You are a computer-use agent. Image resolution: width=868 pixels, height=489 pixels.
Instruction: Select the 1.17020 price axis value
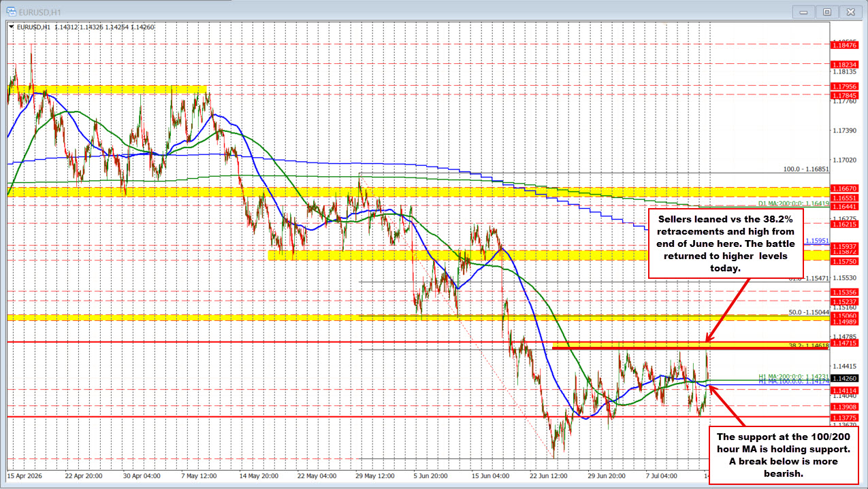coord(843,160)
